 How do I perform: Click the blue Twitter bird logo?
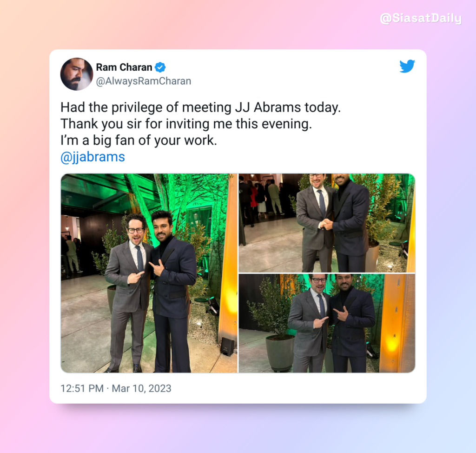tap(407, 66)
